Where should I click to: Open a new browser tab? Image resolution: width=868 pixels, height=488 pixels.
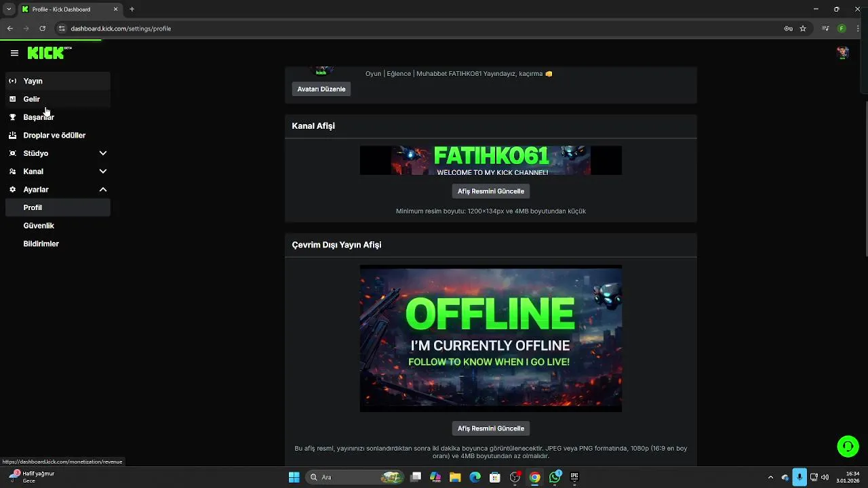132,9
